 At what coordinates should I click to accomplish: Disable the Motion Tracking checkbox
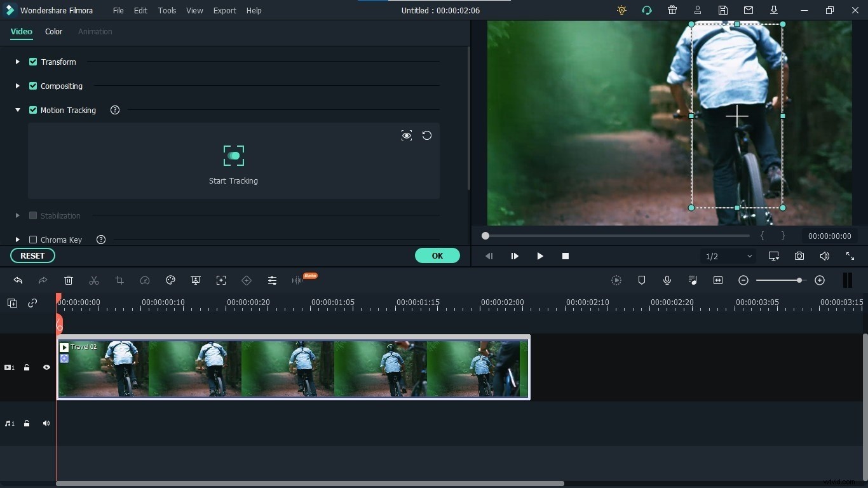33,110
